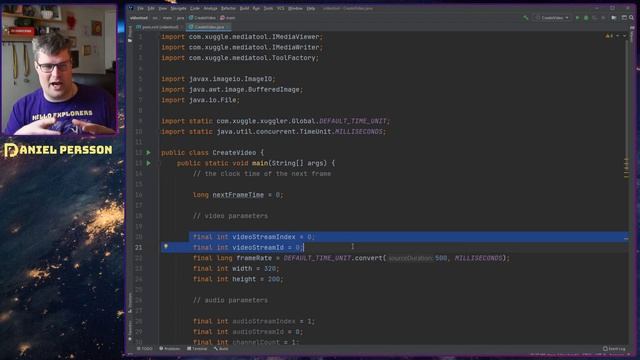Open the Project tool window on left stripe

[x=130, y=34]
